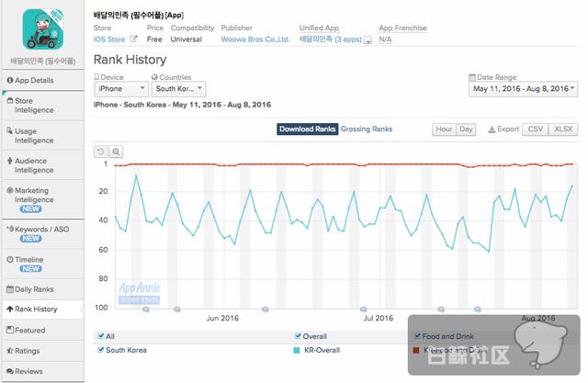Screen dimensions: 588x383
Task: Click the chart undo zoom icon
Action: click(x=101, y=151)
